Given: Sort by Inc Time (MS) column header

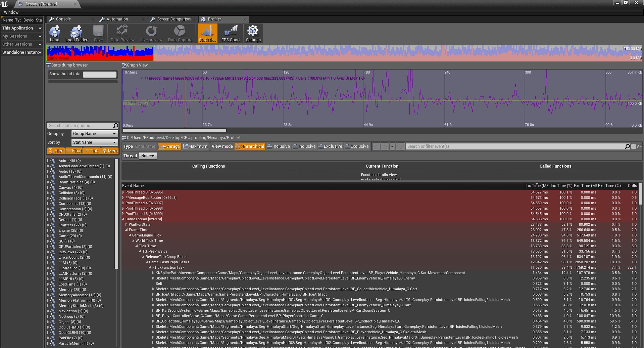Looking at the screenshot, I should pos(537,186).
